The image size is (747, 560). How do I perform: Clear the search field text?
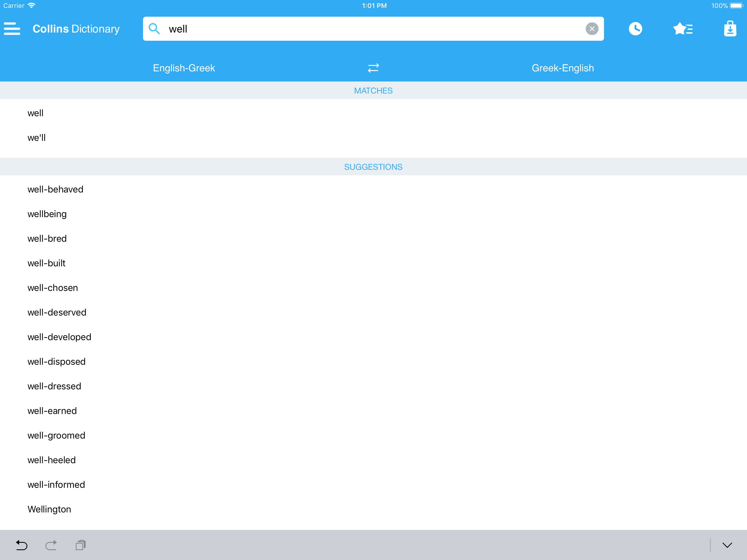point(592,29)
